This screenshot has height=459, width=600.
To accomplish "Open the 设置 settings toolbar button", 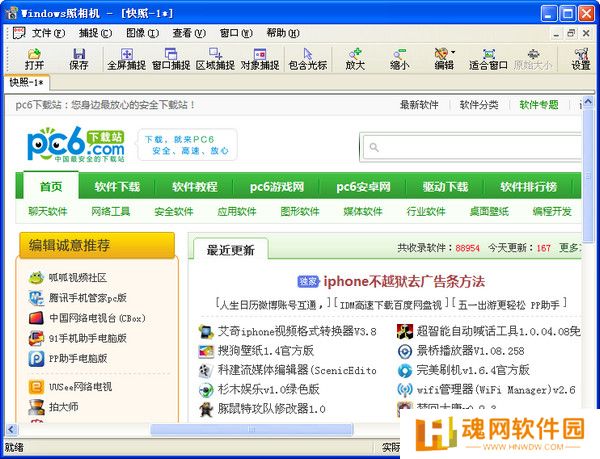I will 580,58.
